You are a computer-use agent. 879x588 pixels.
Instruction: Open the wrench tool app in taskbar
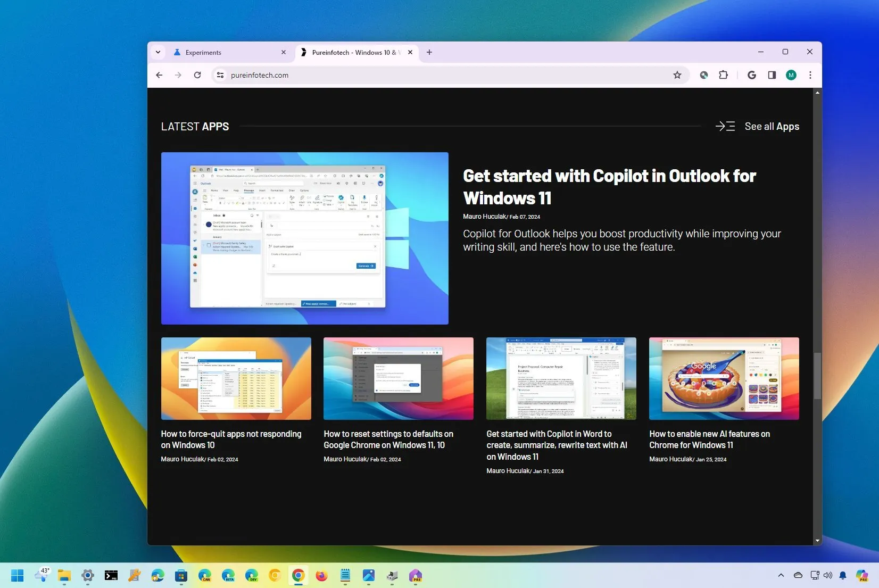click(135, 575)
